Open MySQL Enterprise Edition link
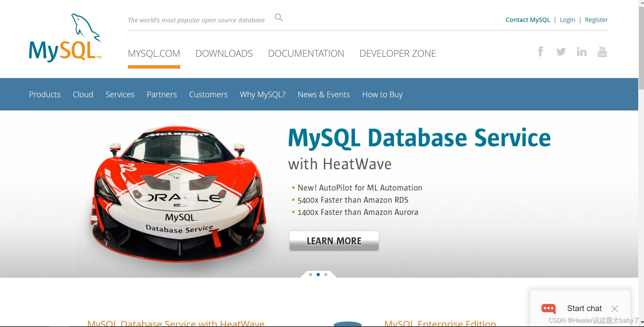644x327 pixels. (440, 323)
